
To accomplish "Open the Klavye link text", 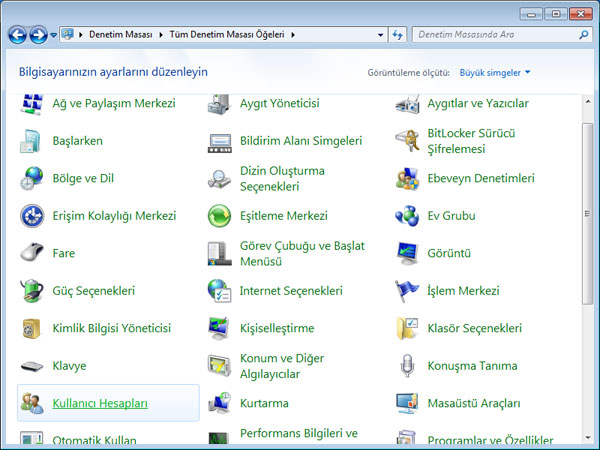I will tap(69, 366).
